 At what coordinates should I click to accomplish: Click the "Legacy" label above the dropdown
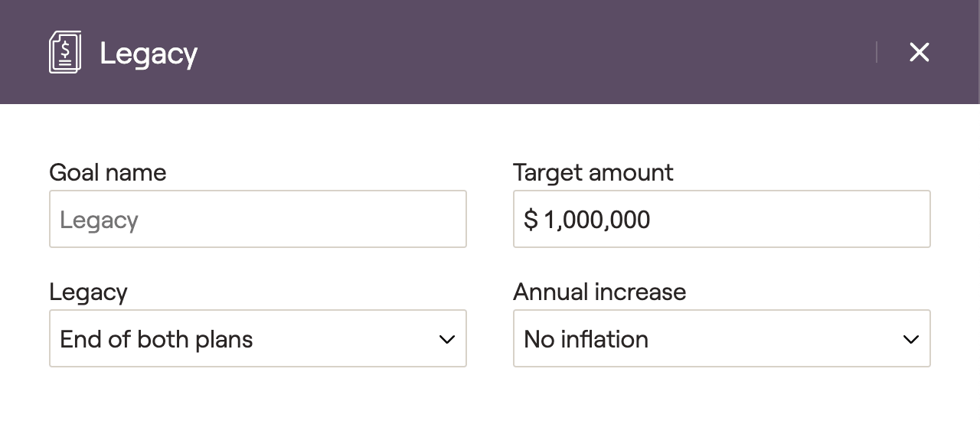pos(88,292)
